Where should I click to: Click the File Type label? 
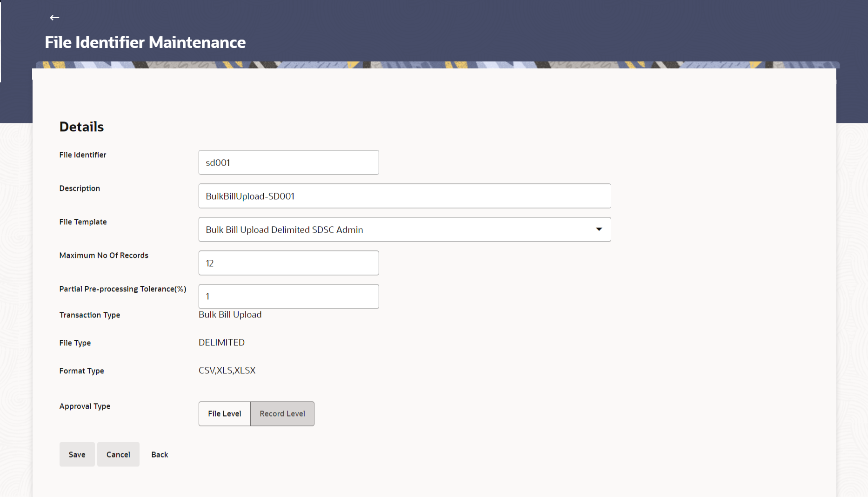pyautogui.click(x=75, y=343)
